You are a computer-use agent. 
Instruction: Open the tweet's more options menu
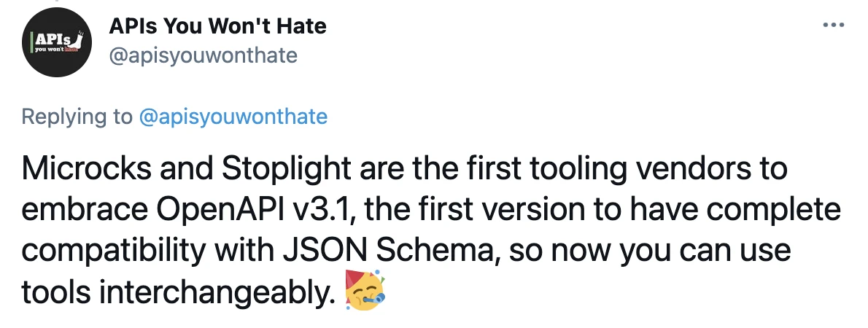tap(832, 26)
